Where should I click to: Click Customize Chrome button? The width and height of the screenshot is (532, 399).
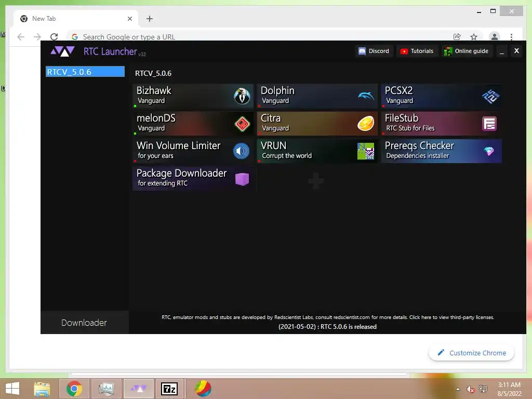tap(471, 353)
